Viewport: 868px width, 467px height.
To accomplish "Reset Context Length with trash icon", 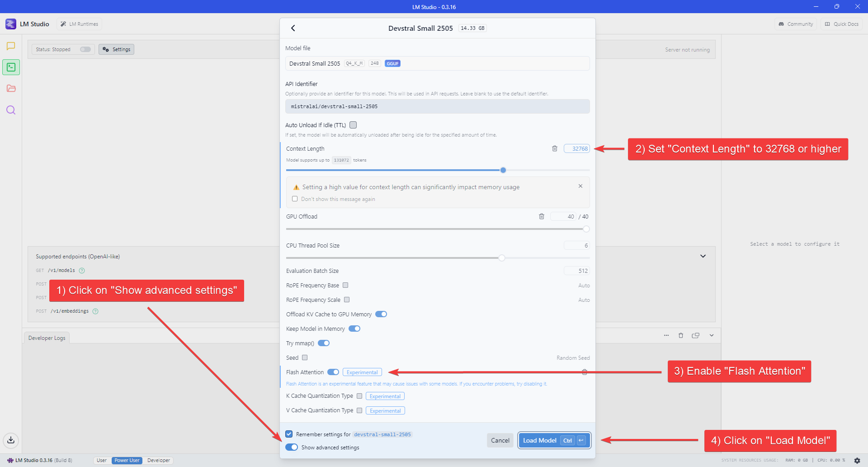I will [555, 148].
